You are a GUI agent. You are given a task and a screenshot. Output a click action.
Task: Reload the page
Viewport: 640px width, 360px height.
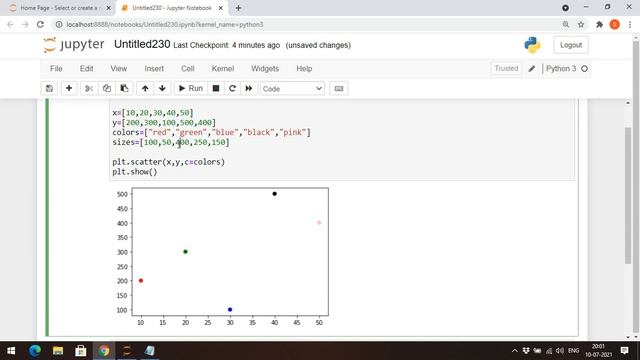pos(40,24)
